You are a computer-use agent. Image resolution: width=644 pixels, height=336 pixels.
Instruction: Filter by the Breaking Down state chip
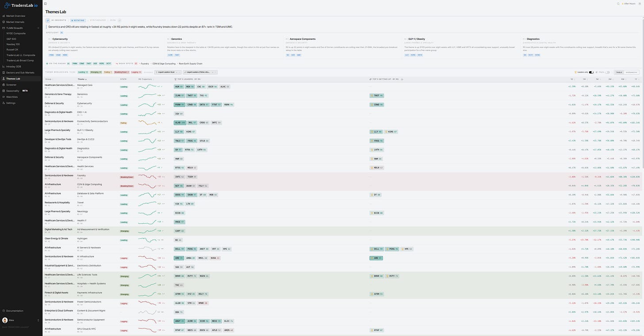pyautogui.click(x=122, y=72)
